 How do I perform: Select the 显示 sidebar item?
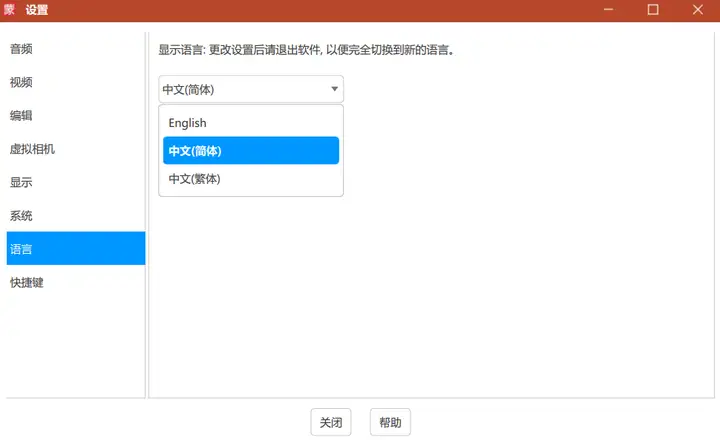pyautogui.click(x=76, y=182)
